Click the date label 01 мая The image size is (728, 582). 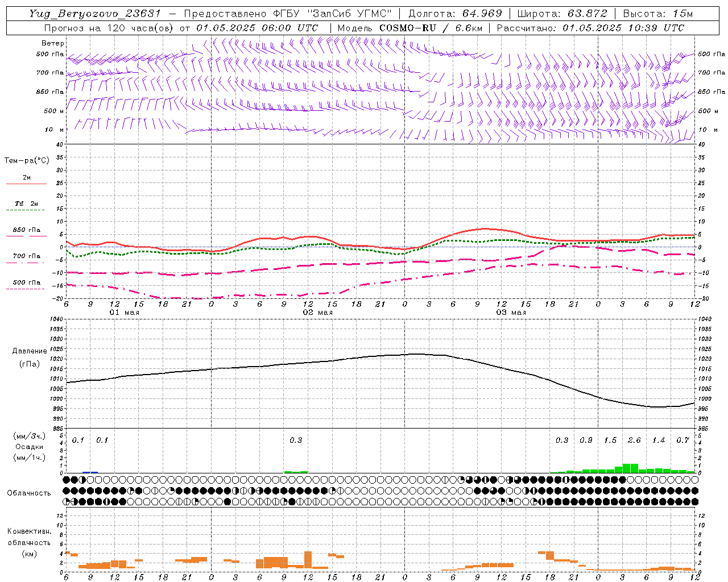click(x=125, y=313)
